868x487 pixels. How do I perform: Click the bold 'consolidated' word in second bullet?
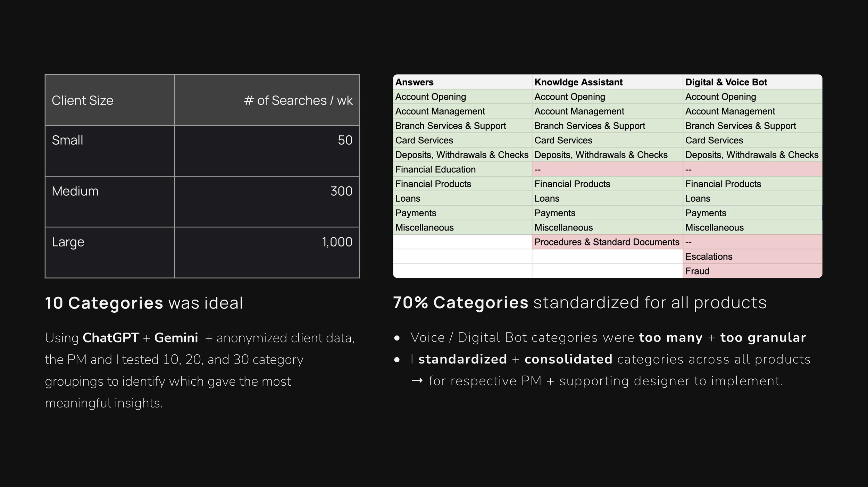(568, 359)
